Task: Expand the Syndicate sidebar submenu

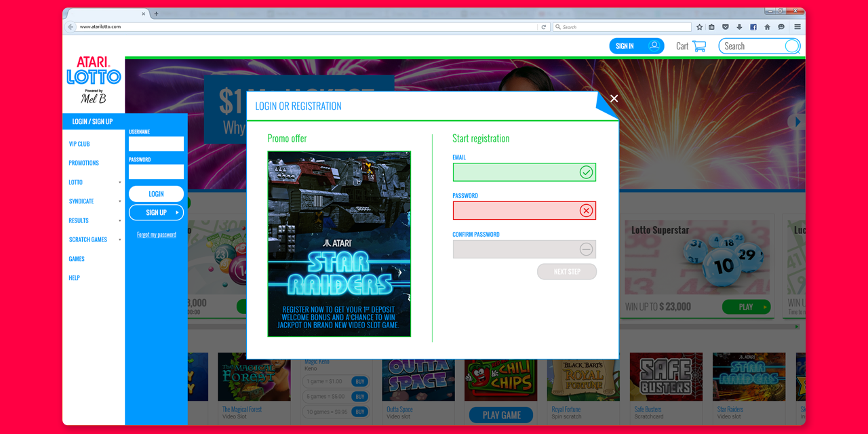Action: [120, 201]
